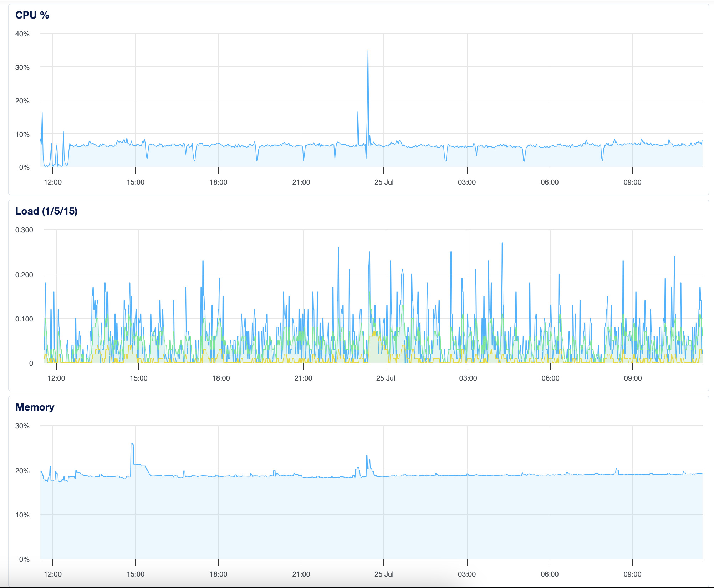Click the '15:00' tick label under the Load chart
Image resolution: width=714 pixels, height=588 pixels.
coord(138,378)
